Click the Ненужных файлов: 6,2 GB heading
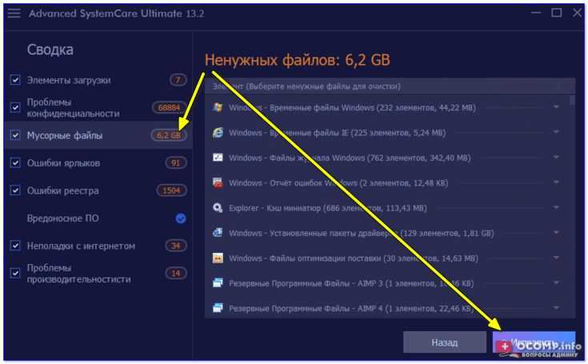 pyautogui.click(x=298, y=60)
